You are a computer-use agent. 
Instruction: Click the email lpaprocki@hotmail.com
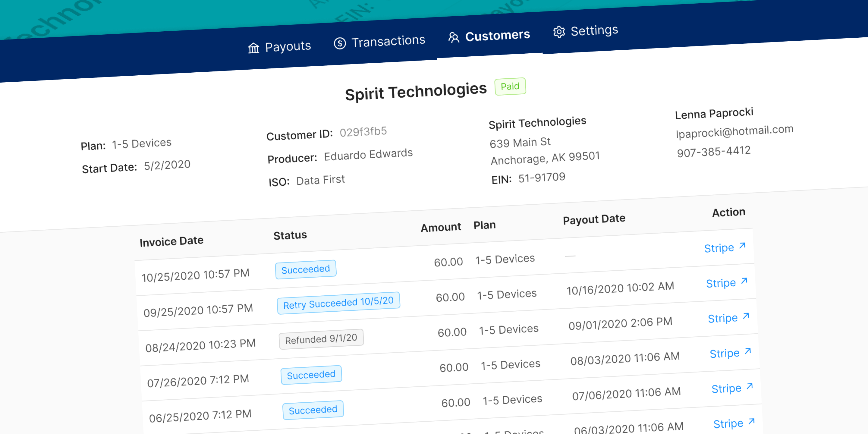(734, 131)
